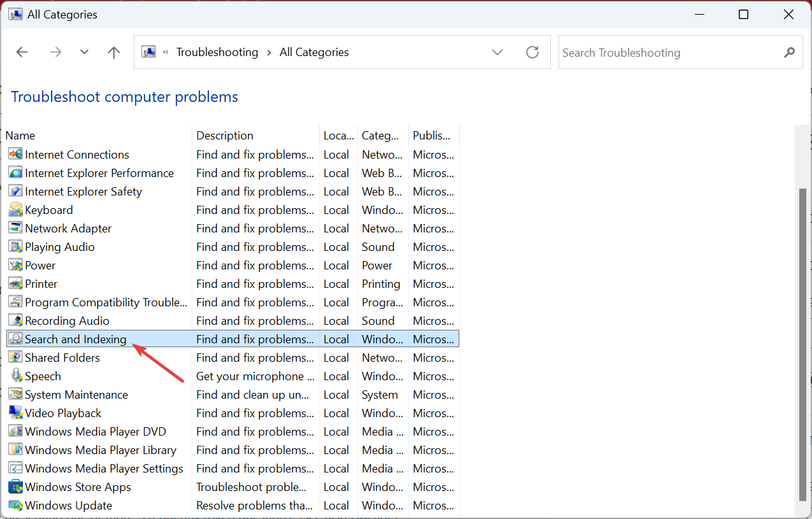Click the Program Compatibility Troubleshooter icon
The height and width of the screenshot is (519, 812).
15,302
